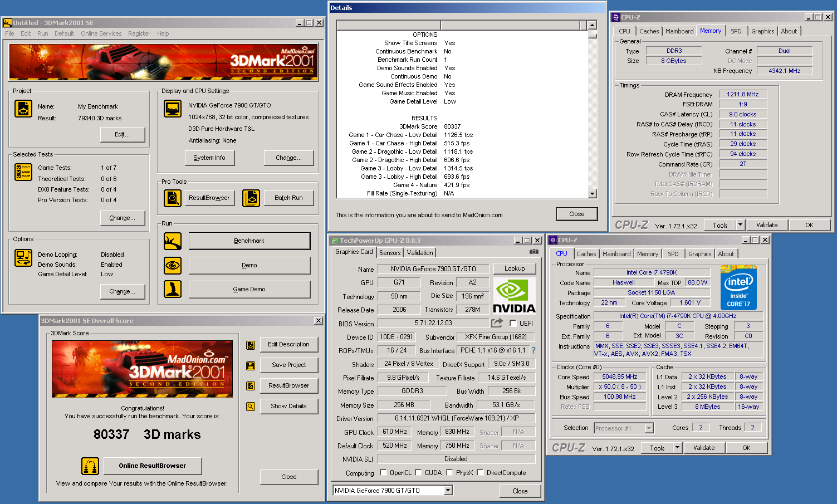Open SPD tab in CPU-Z Memory window
Image resolution: width=837 pixels, height=504 pixels.
pyautogui.click(x=736, y=31)
